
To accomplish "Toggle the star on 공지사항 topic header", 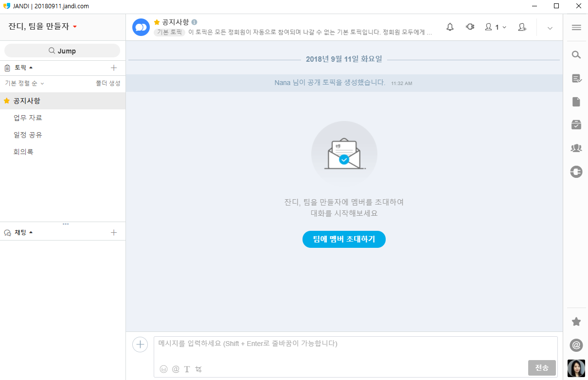I will [157, 22].
